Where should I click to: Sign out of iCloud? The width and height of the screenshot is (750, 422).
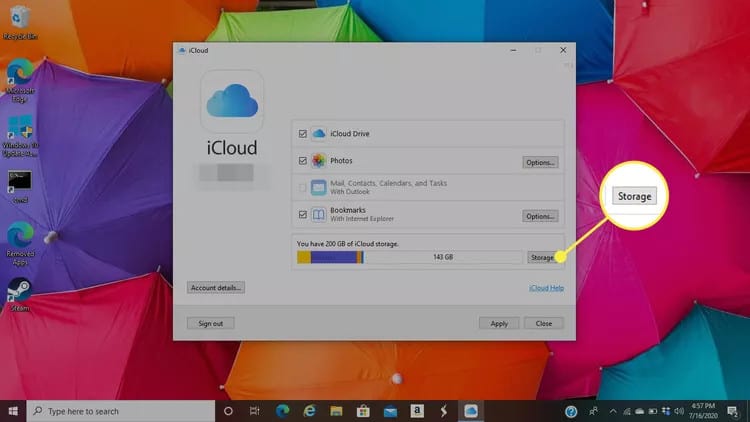pos(210,323)
